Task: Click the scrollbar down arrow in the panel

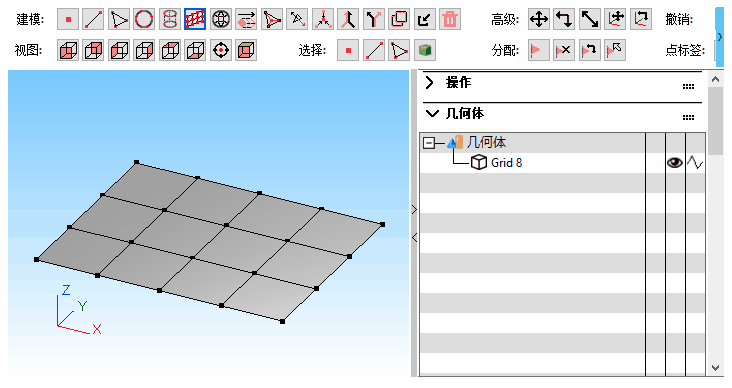Action: coord(715,368)
